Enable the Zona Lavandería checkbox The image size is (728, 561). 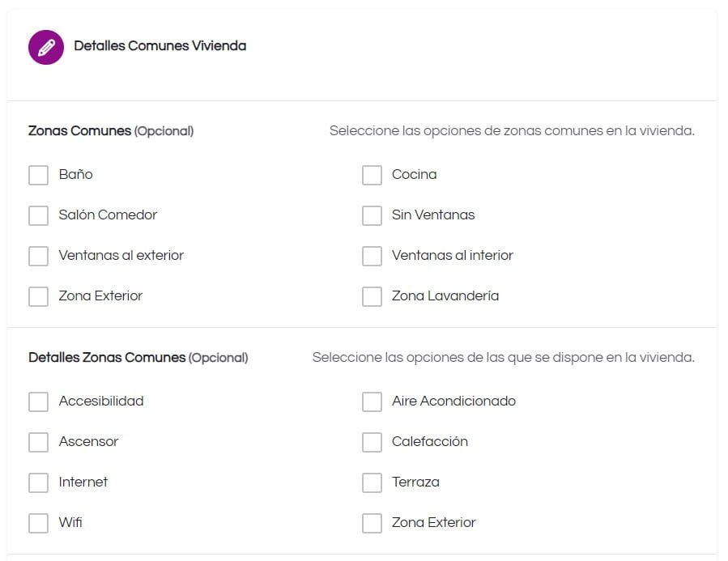pos(372,296)
